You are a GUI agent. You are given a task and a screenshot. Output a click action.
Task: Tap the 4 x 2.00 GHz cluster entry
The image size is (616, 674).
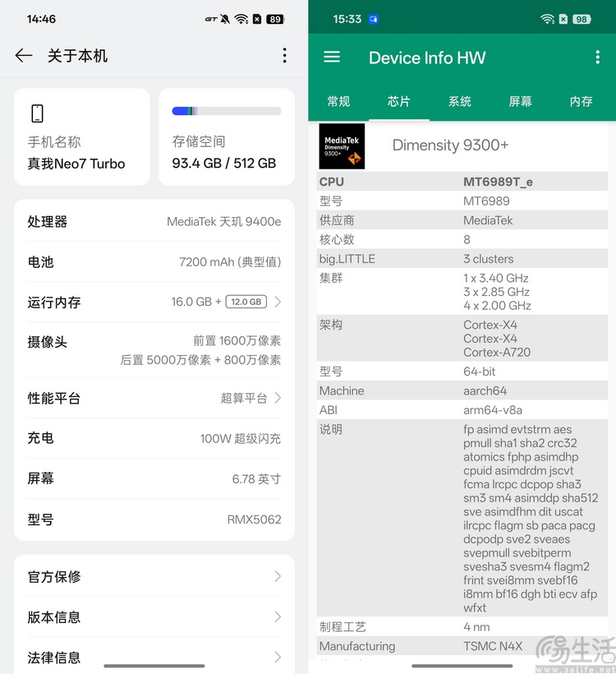click(497, 306)
